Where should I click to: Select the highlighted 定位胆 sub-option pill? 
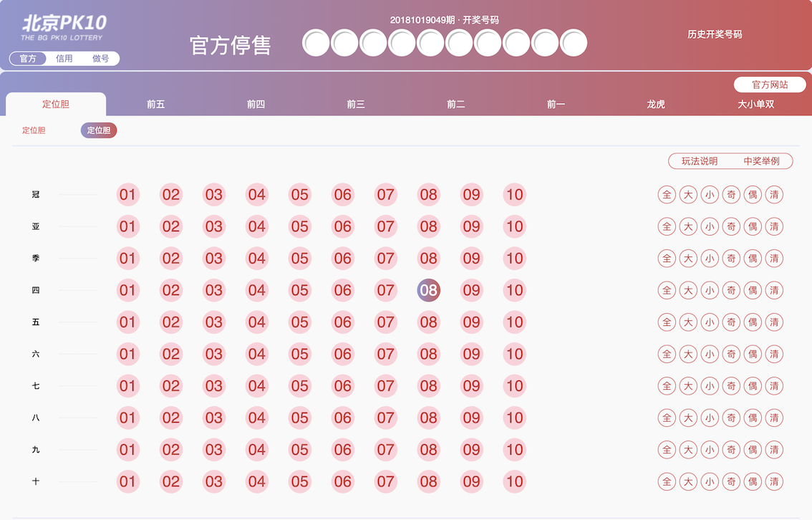(99, 130)
